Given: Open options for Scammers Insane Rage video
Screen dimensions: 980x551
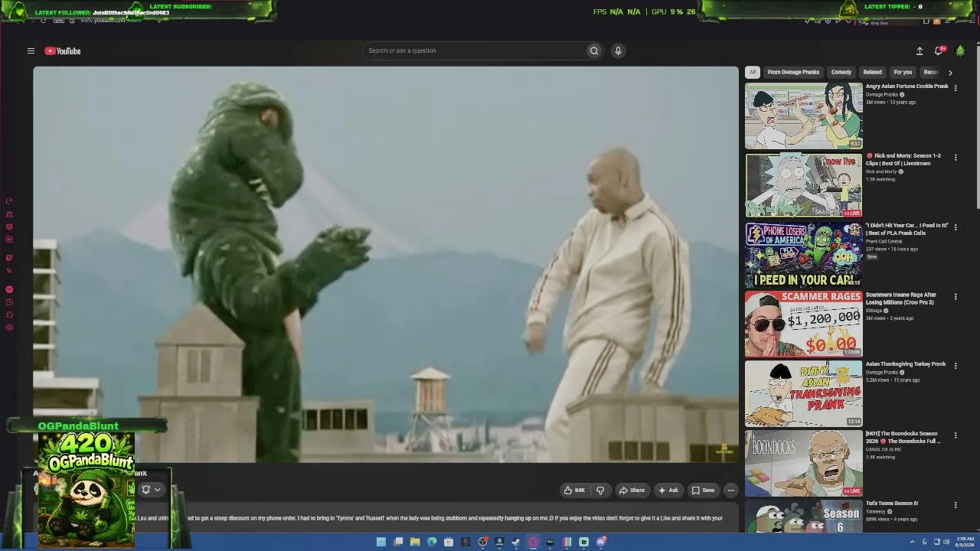Looking at the screenshot, I should (x=955, y=297).
